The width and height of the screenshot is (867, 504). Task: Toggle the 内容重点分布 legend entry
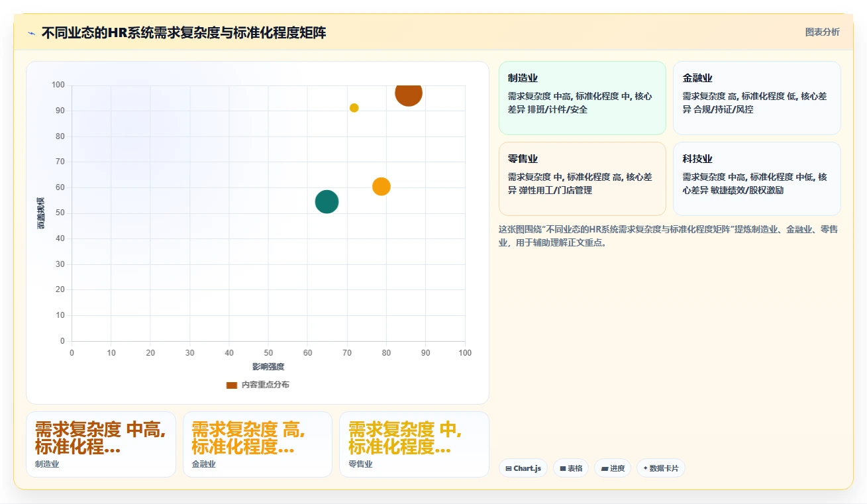click(258, 385)
